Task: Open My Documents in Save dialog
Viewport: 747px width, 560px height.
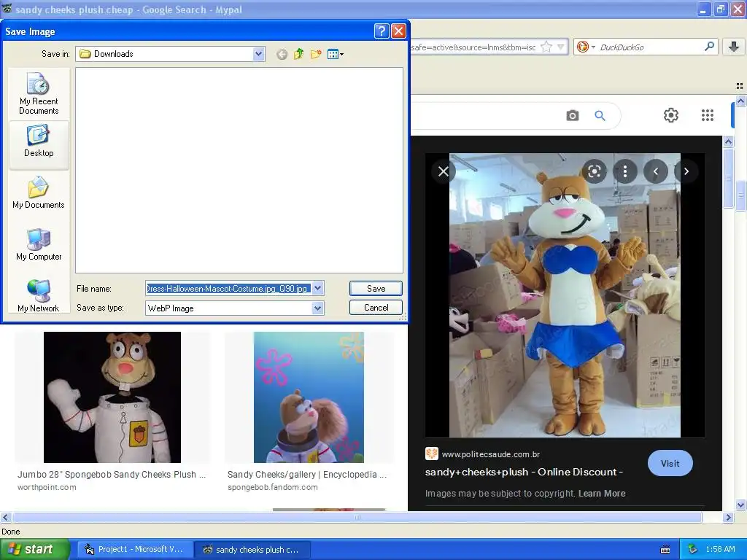Action: pos(39,192)
